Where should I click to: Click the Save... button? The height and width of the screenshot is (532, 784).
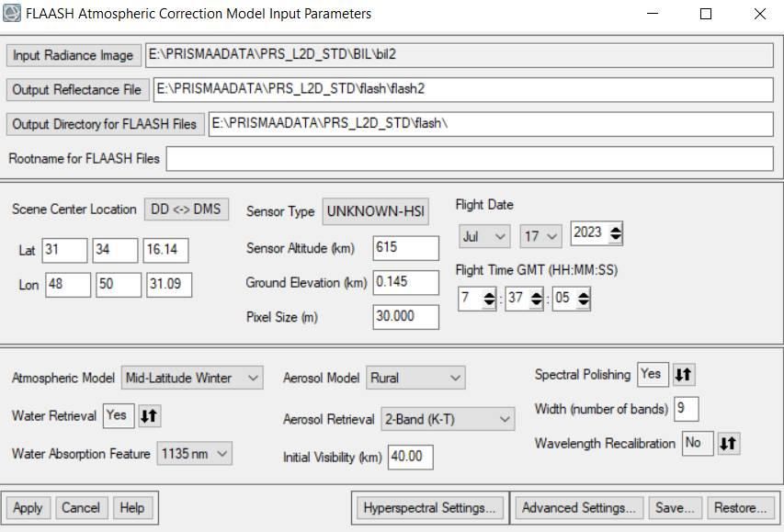pos(675,507)
